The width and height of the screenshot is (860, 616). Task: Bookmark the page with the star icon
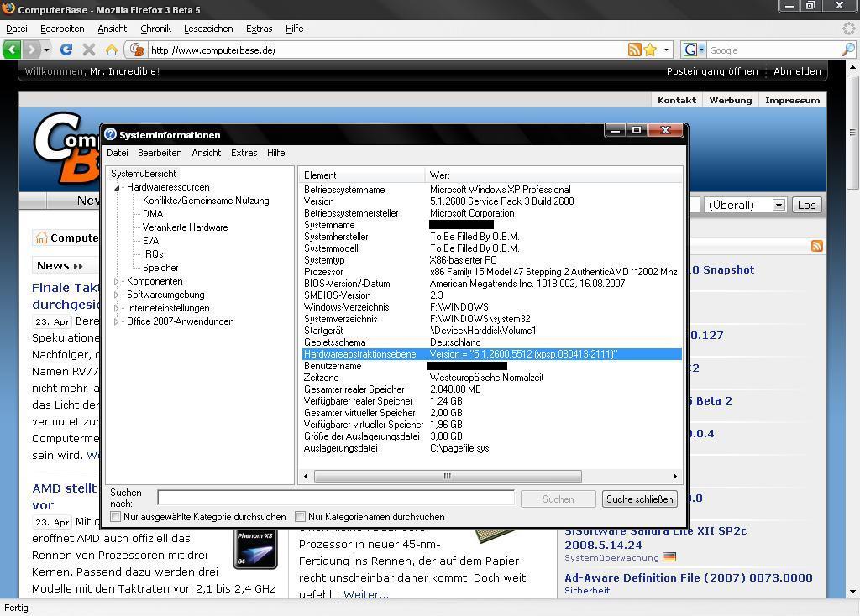[651, 50]
